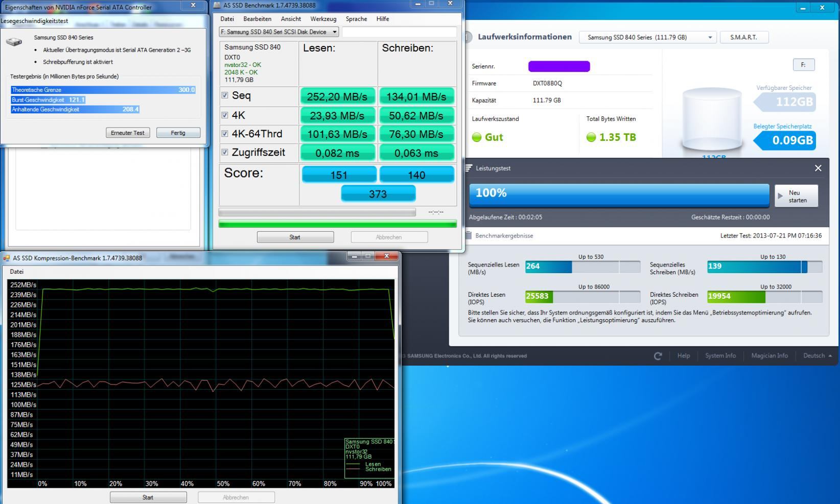Open the drive selector in AS SSD Benchmark

pyautogui.click(x=279, y=32)
